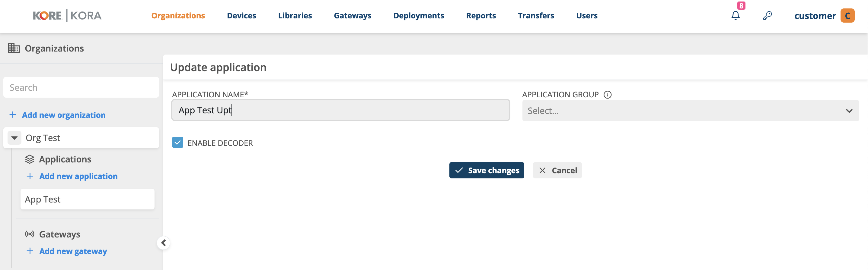Click info icon beside Application Group
The image size is (868, 270).
pos(607,95)
